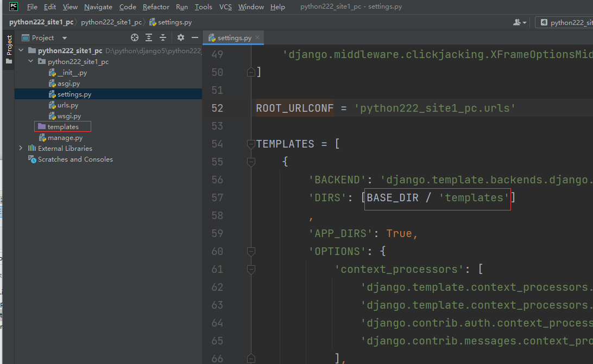This screenshot has height=364, width=593.
Task: Expand External Libraries node
Action: (21, 148)
